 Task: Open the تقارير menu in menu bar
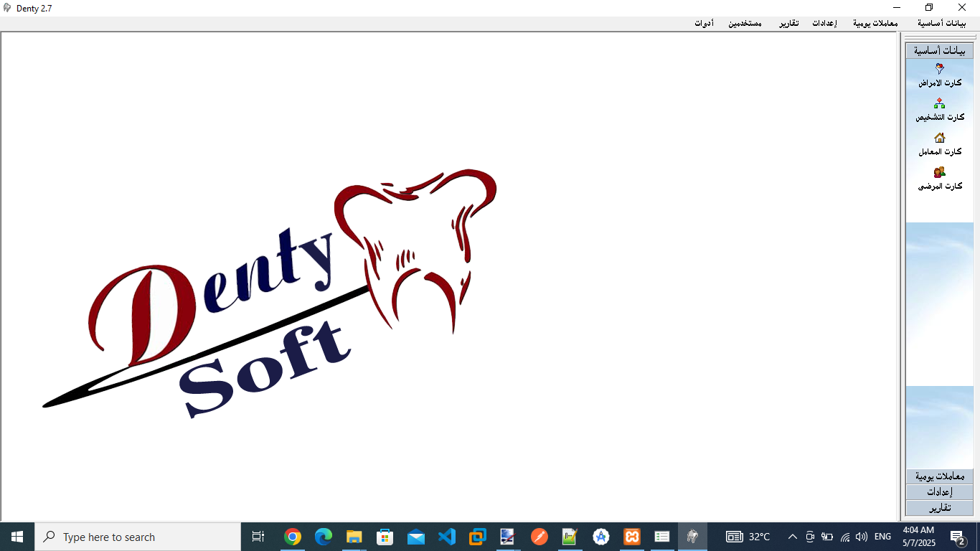point(789,24)
